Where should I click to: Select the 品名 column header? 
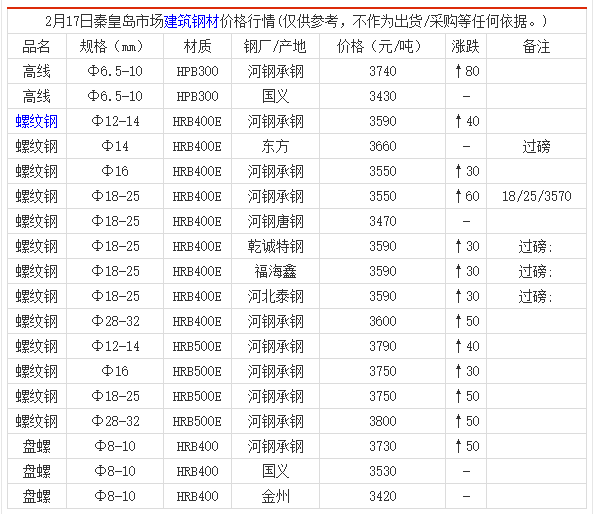tap(36, 46)
